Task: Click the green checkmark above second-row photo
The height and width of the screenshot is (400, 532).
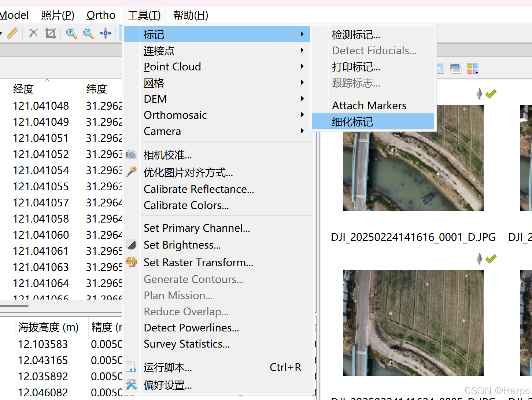Action: 491,259
